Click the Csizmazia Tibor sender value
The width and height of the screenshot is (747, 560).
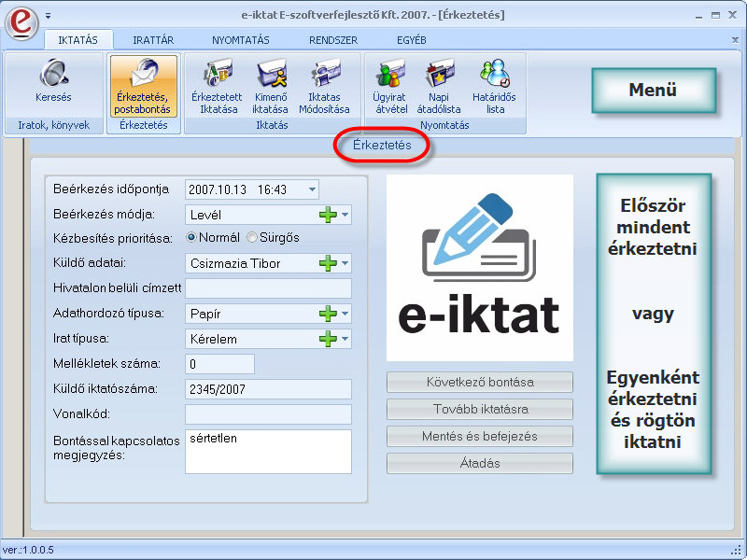point(235,264)
